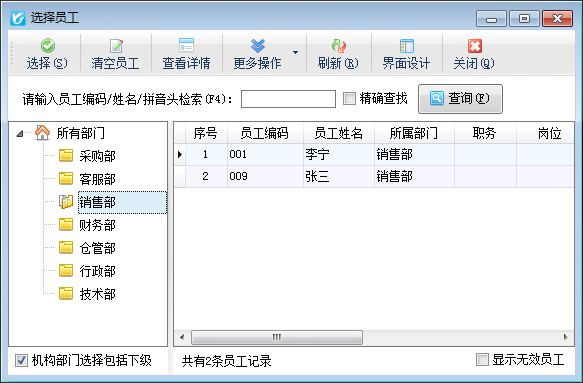Click the 清空员工 toolbar icon
This screenshot has width=583, height=383.
point(116,46)
